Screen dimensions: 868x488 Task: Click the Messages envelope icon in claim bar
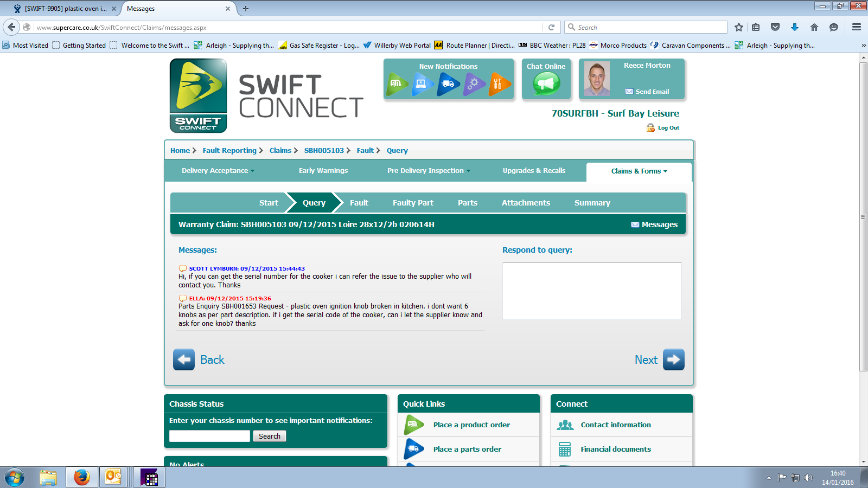tap(635, 224)
